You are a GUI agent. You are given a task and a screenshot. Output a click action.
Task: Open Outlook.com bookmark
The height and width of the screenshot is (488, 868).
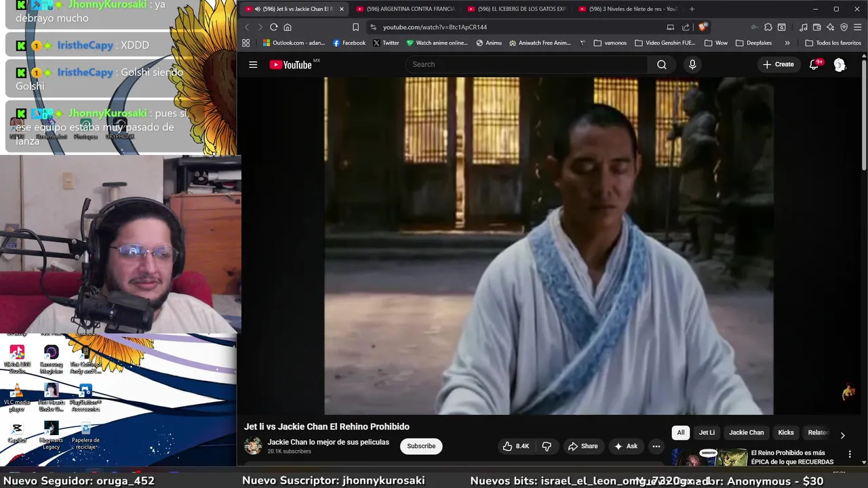coord(294,43)
